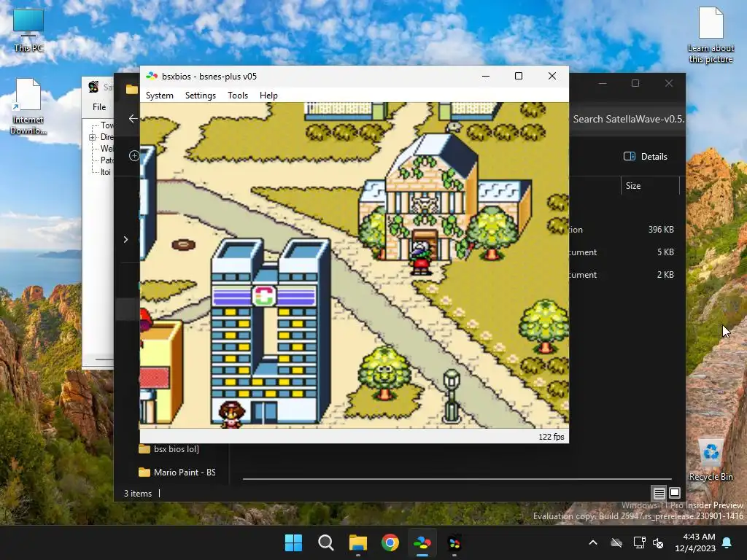The width and height of the screenshot is (747, 560).
Task: Click the muted volume tray icon
Action: coord(658,542)
